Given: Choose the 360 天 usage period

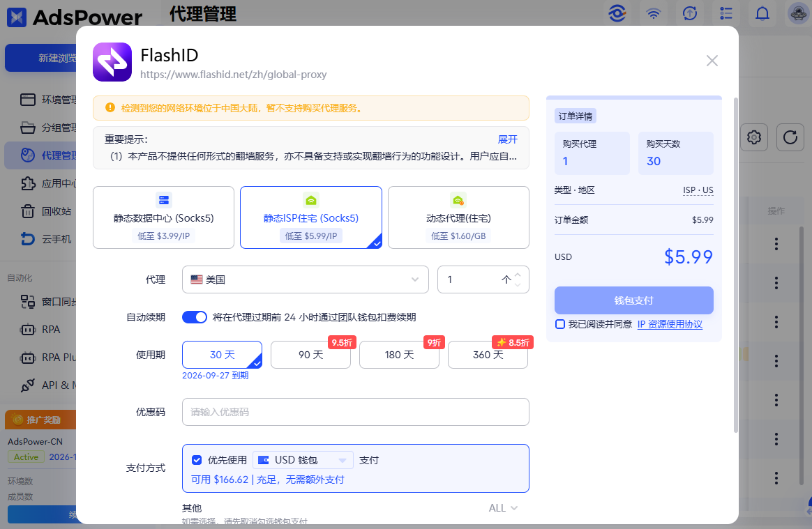Looking at the screenshot, I should [x=488, y=355].
